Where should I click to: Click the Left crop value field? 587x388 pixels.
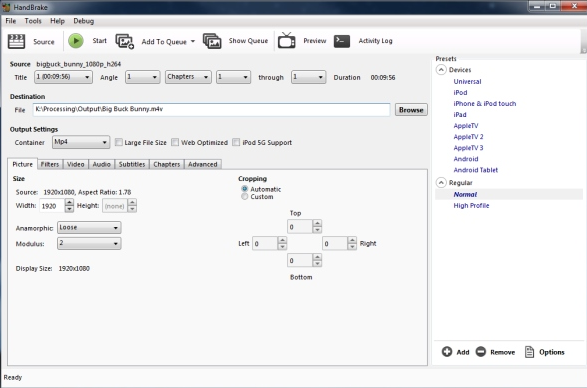[x=265, y=243]
